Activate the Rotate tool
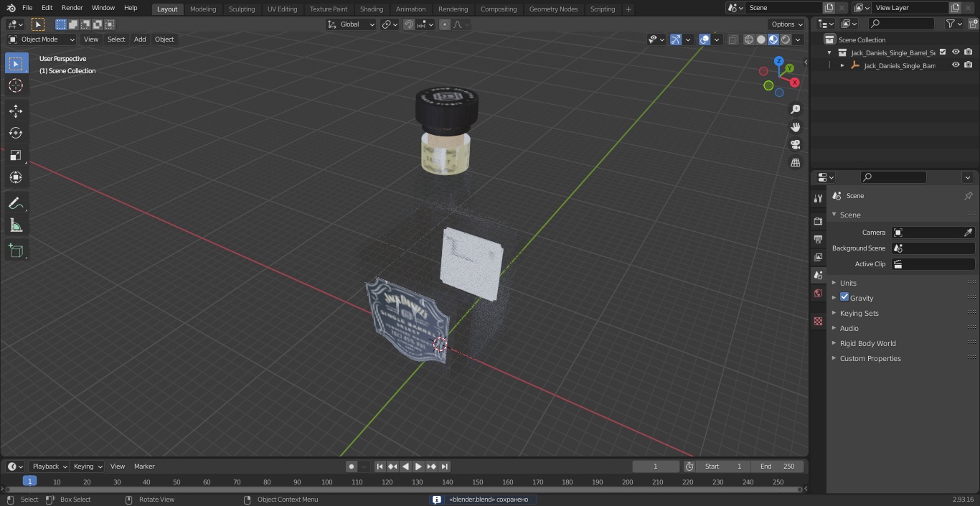 pyautogui.click(x=16, y=133)
